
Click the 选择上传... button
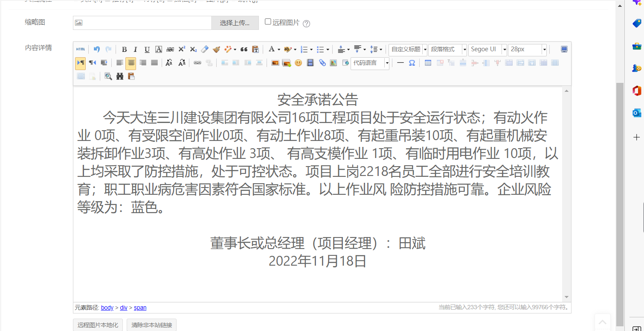(235, 23)
